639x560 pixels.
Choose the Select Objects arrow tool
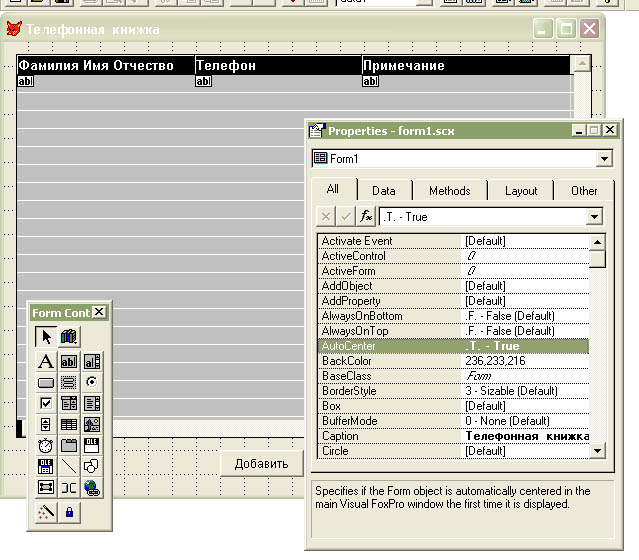click(x=46, y=337)
